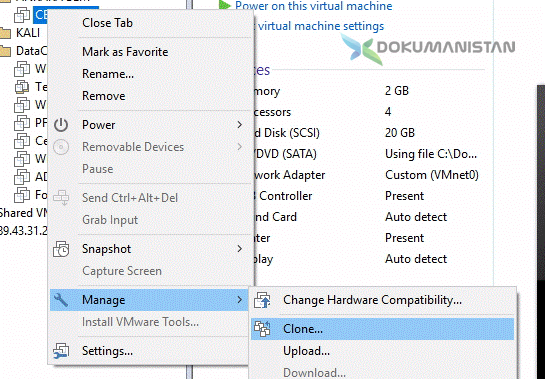Viewport: 545px width, 379px height.
Task: Click the Settings icon in context menu
Action: 61,351
